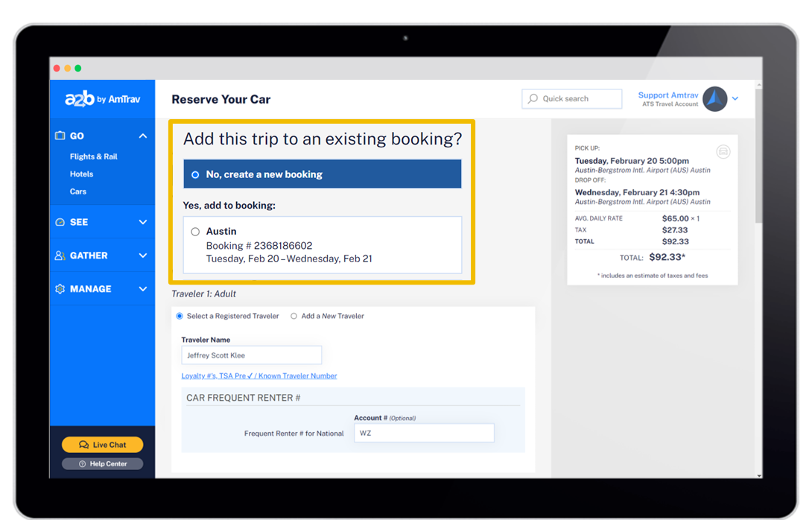This screenshot has height=520, width=812.
Task: Open Loyalty #'s, TSA Pre link
Action: pyautogui.click(x=258, y=376)
